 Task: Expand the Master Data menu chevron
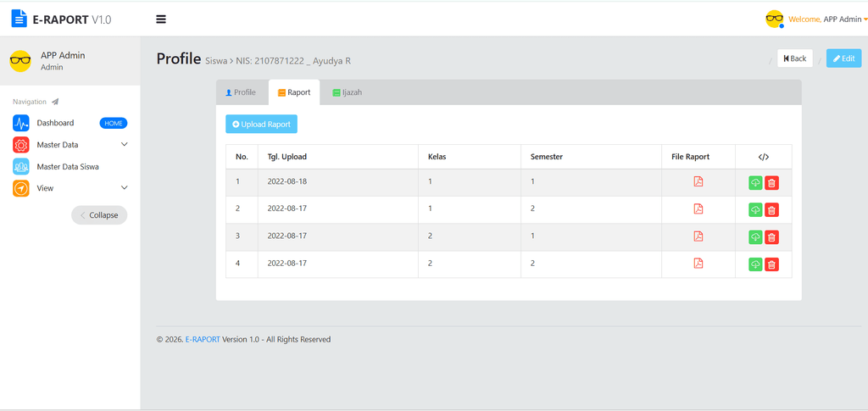pos(124,144)
